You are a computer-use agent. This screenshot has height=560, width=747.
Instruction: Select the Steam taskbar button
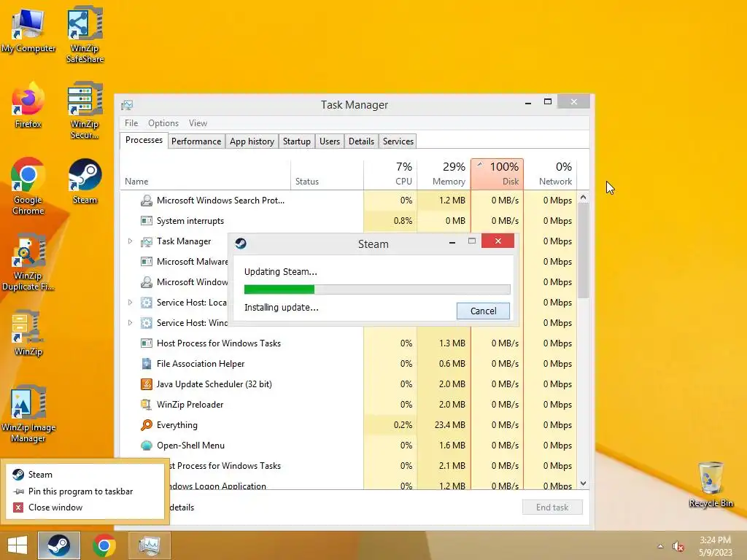[58, 545]
